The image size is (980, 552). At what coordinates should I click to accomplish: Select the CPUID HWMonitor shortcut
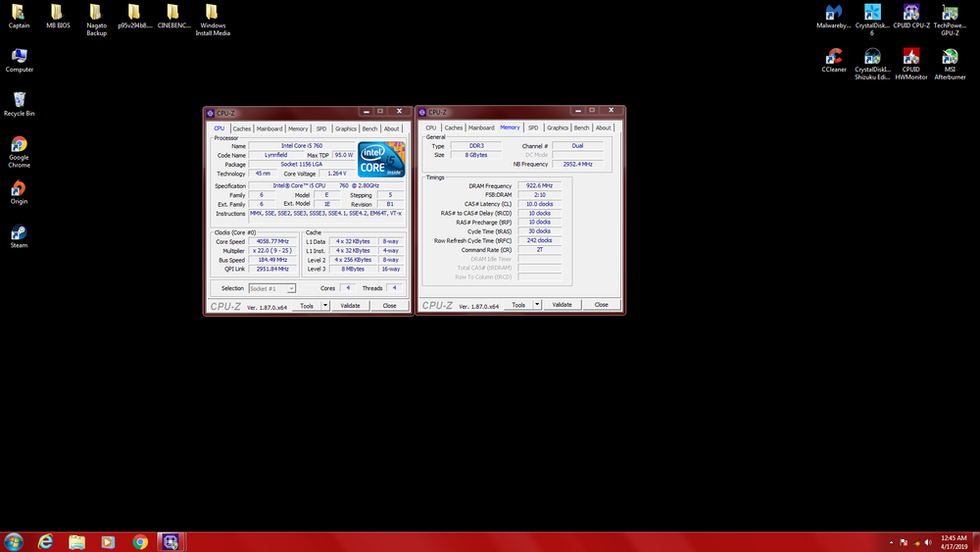click(x=911, y=64)
